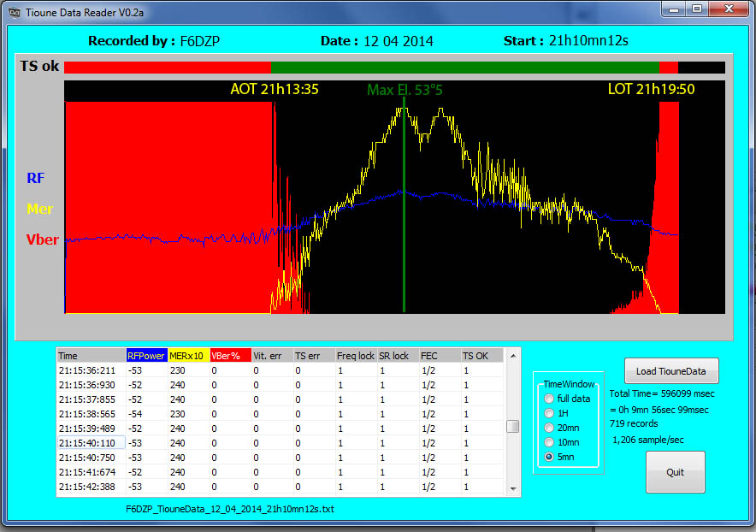Viewport: 756px width, 532px height.
Task: Click the table scrollbar thumb
Action: (513, 427)
